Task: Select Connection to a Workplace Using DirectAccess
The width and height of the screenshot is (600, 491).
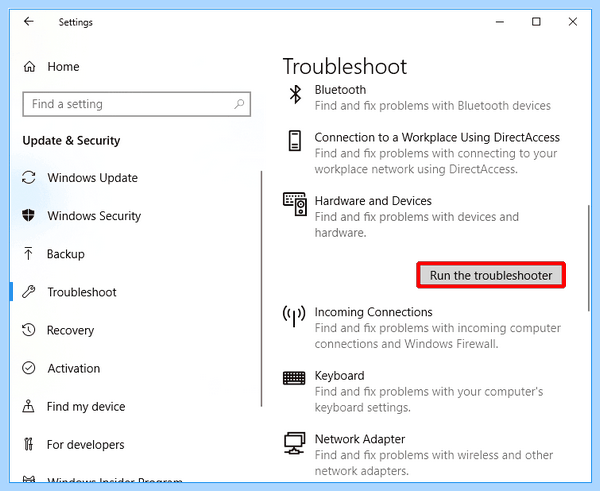Action: pos(437,137)
